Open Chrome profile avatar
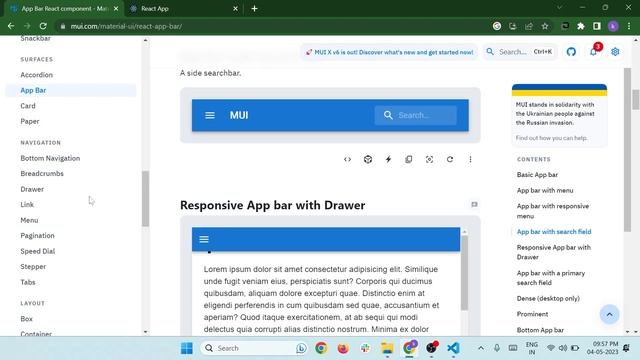 coord(613,26)
